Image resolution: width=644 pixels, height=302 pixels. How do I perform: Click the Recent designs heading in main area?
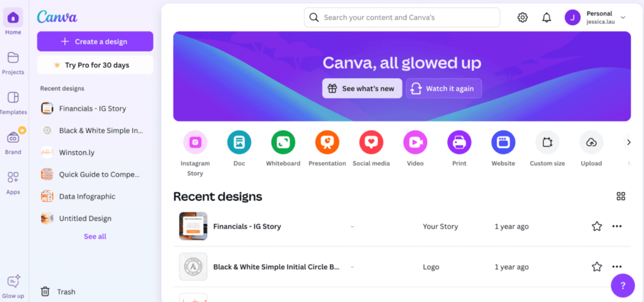coord(218,196)
